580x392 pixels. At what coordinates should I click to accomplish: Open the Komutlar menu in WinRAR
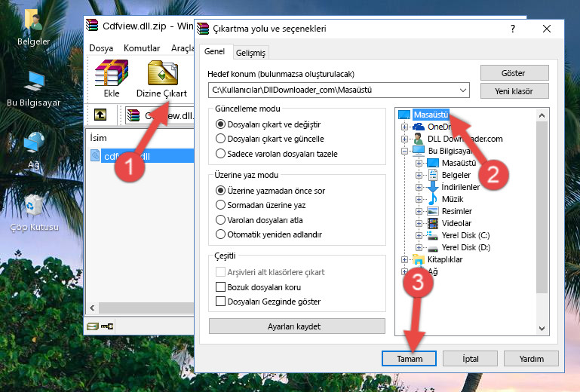pyautogui.click(x=142, y=48)
